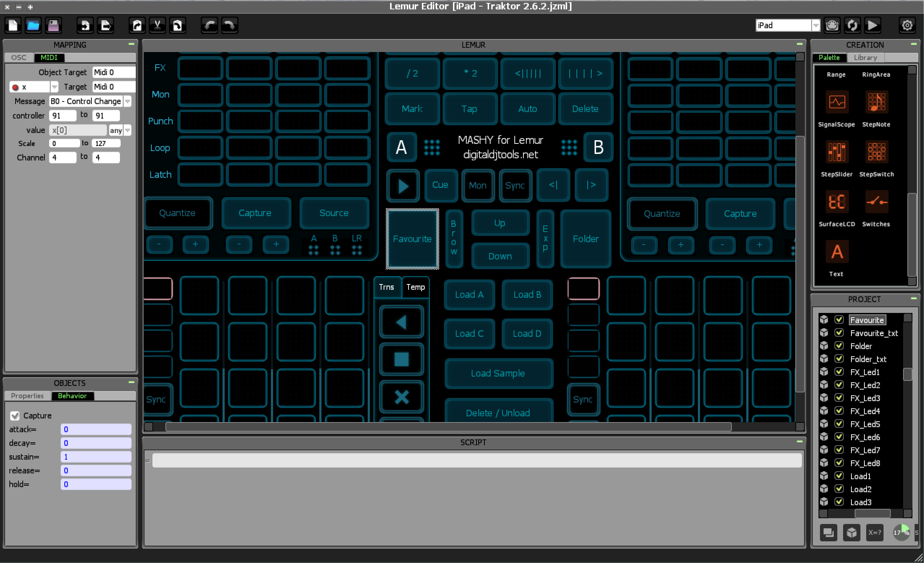This screenshot has width=924, height=563.
Task: Switch to the Behavior tab
Action: pos(72,396)
